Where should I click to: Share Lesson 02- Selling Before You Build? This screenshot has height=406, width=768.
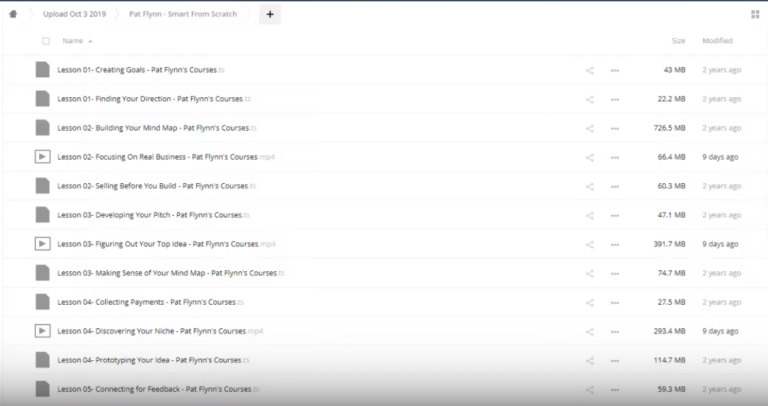590,187
